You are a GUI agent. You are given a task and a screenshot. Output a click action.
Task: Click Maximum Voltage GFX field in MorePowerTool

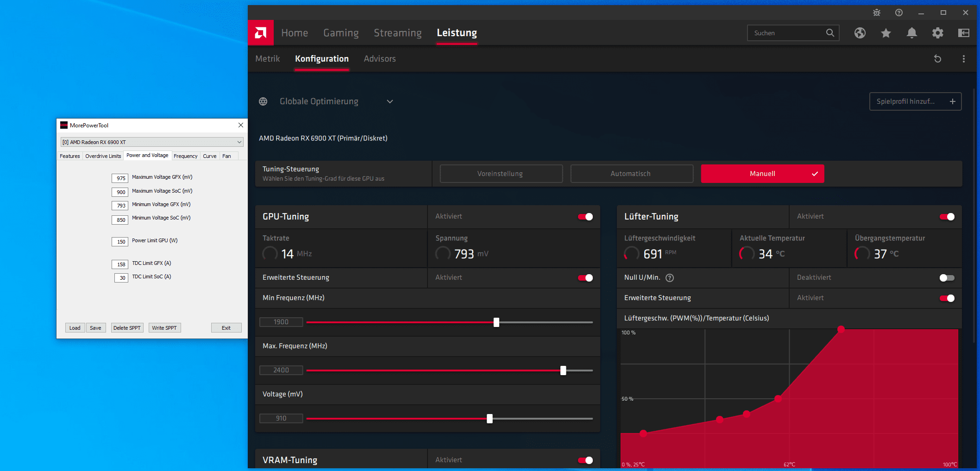pyautogui.click(x=120, y=178)
